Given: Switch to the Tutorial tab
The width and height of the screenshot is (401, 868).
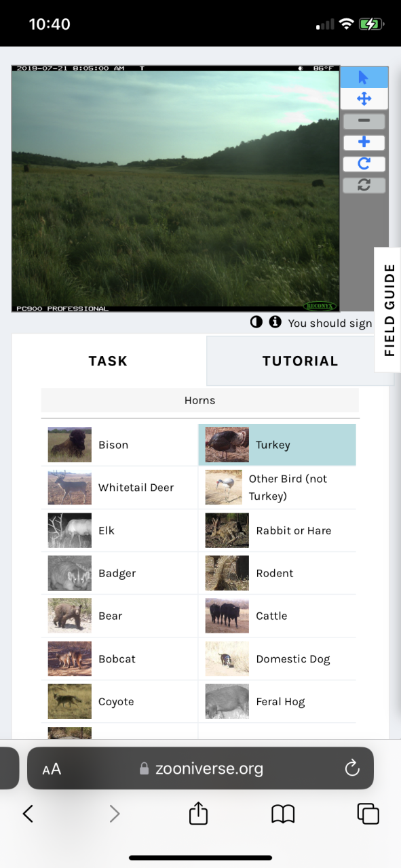Looking at the screenshot, I should click(300, 361).
